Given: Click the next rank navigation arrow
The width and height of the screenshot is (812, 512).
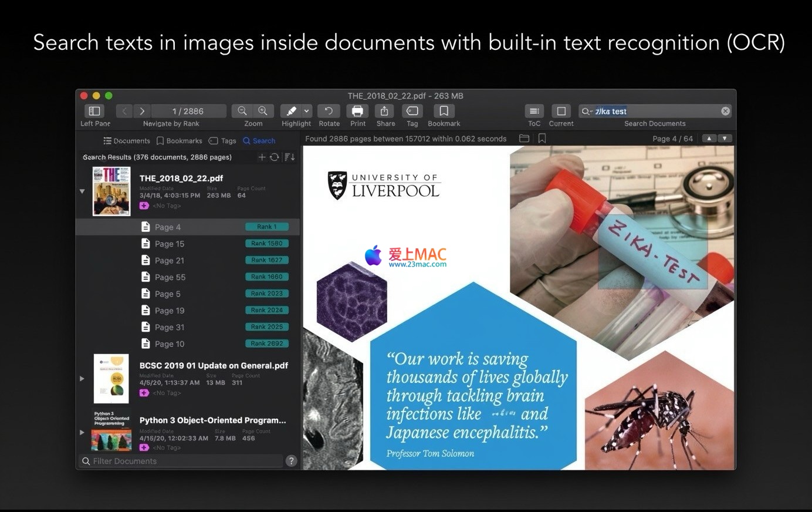Looking at the screenshot, I should click(x=142, y=111).
